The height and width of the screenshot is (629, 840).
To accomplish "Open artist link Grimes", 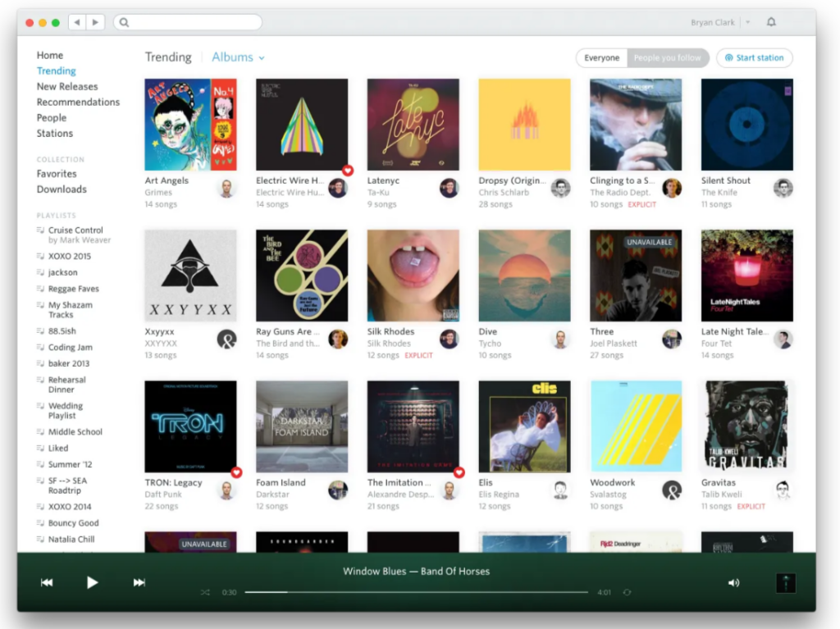I will [x=158, y=193].
